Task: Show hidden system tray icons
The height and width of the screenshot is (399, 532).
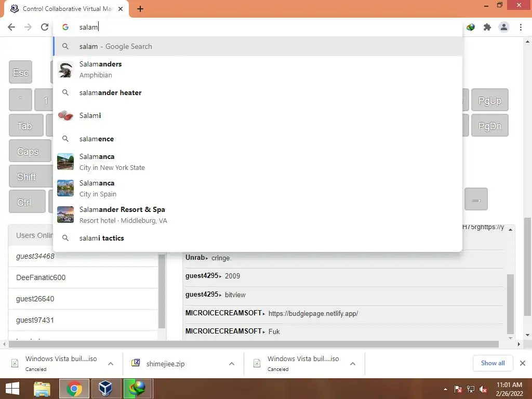Action: [445, 389]
